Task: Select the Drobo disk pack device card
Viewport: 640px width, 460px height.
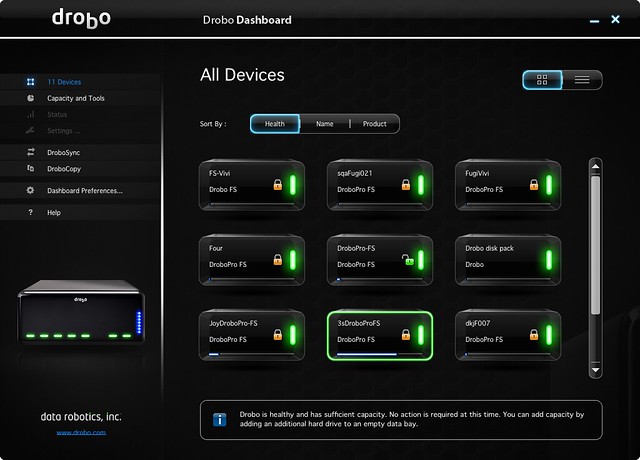Action: tap(508, 260)
